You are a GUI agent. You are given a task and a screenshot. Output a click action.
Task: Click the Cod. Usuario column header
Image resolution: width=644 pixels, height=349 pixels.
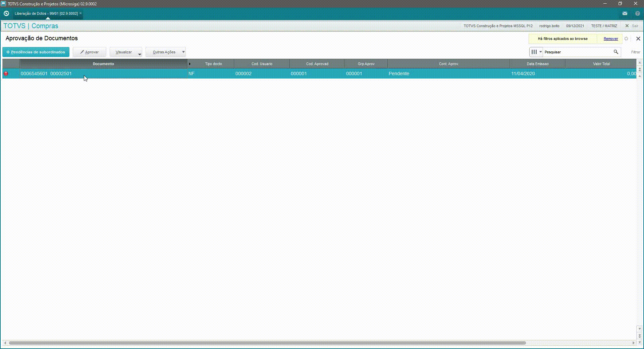[x=262, y=64]
